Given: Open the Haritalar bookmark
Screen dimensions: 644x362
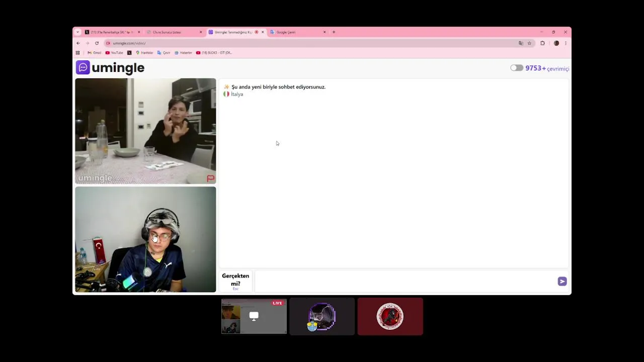Looking at the screenshot, I should [144, 53].
